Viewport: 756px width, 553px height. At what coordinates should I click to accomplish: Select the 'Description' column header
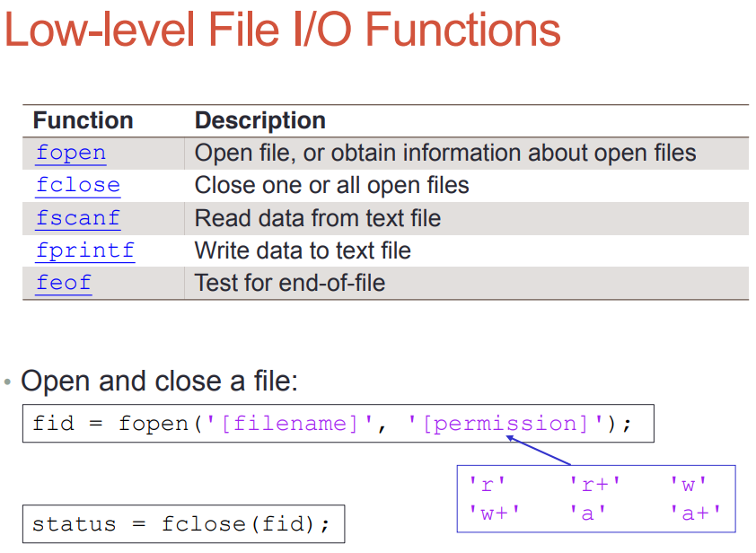click(x=260, y=120)
